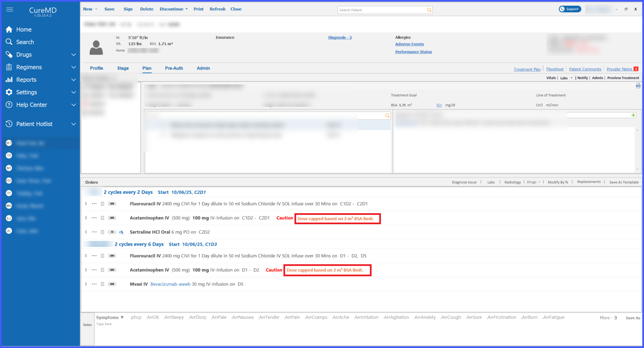Click the print icon at panel right edge
644x348 pixels.
click(638, 86)
